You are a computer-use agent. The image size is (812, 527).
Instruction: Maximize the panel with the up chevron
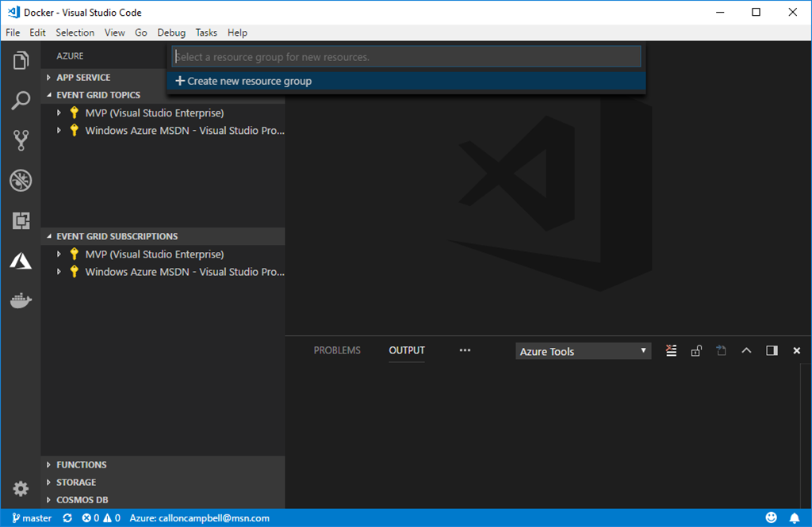745,351
